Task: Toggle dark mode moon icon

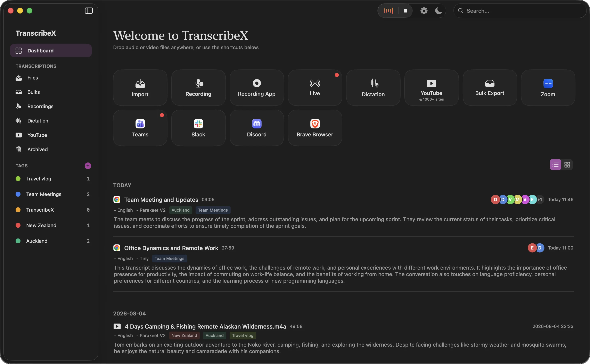Action: point(438,11)
